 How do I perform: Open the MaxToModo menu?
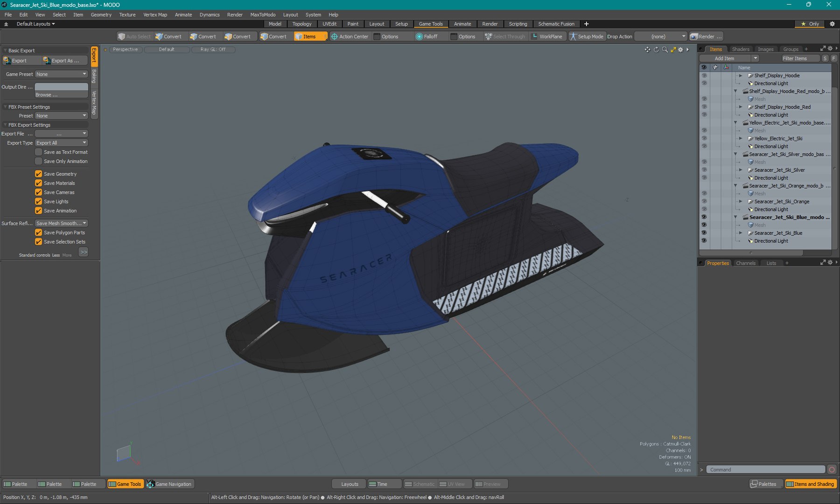click(x=263, y=14)
